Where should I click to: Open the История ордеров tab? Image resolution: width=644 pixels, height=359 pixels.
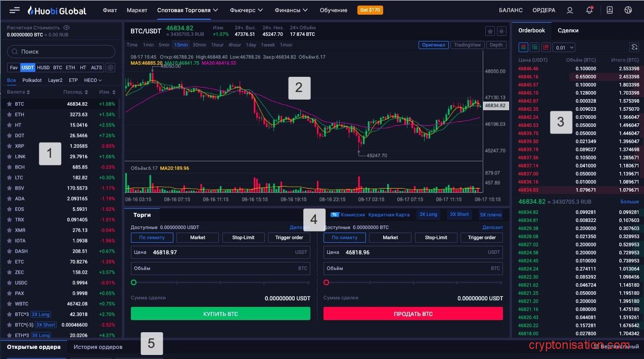pos(98,347)
